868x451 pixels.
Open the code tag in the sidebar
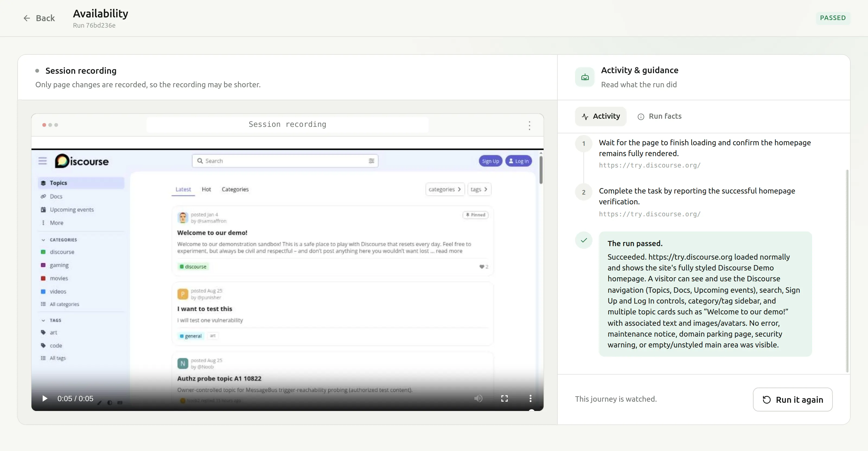[x=81, y=346]
